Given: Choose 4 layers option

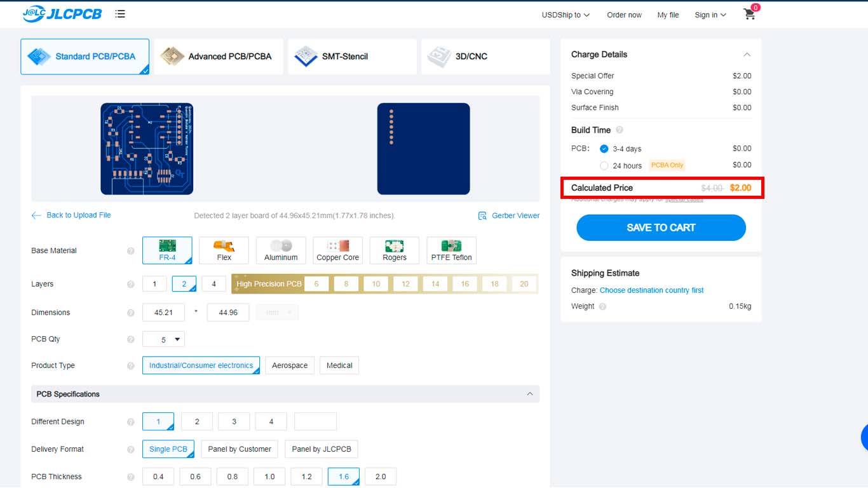Looking at the screenshot, I should (x=214, y=284).
